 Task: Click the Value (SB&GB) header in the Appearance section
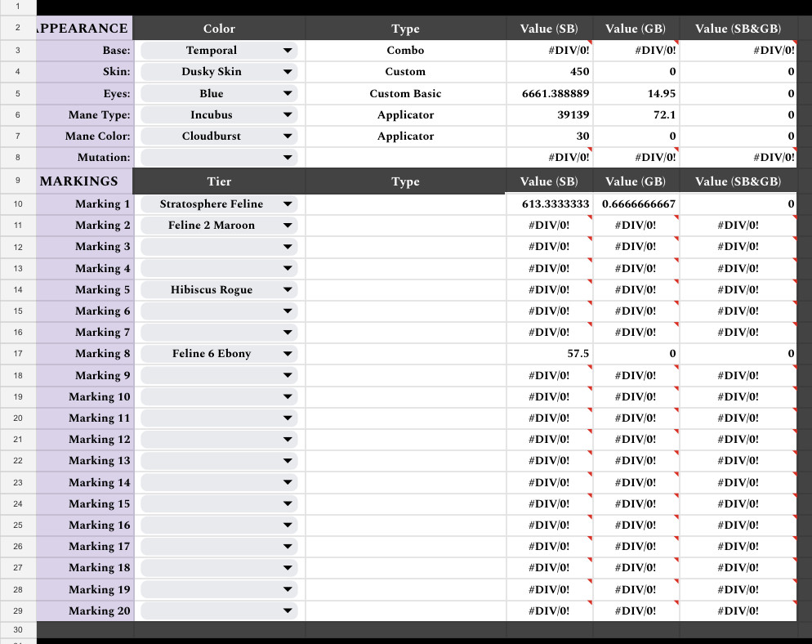pos(738,28)
